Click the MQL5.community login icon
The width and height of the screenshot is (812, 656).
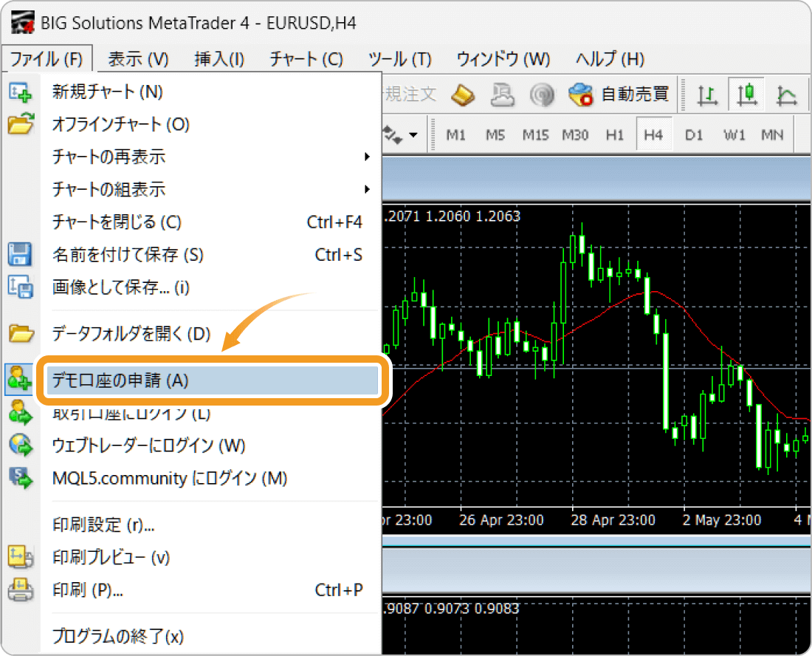21,478
